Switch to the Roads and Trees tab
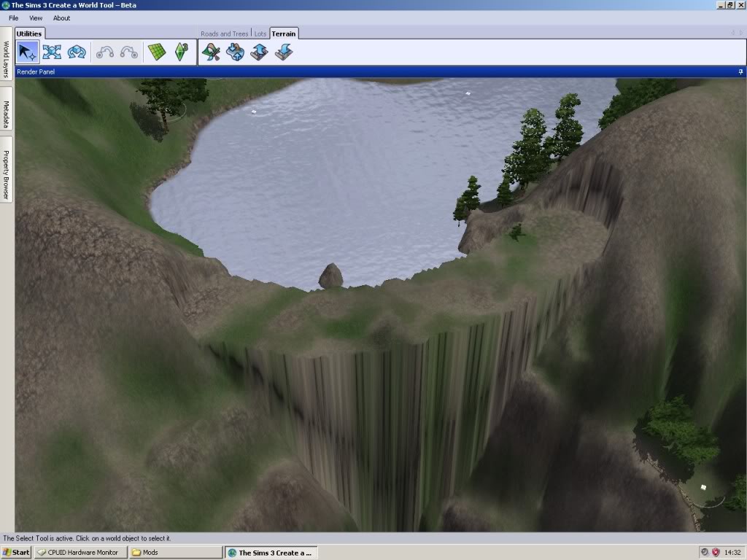 225,34
